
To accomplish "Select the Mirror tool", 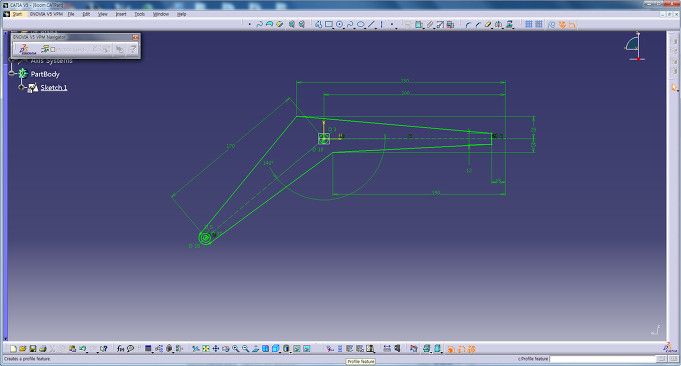I will [x=499, y=25].
